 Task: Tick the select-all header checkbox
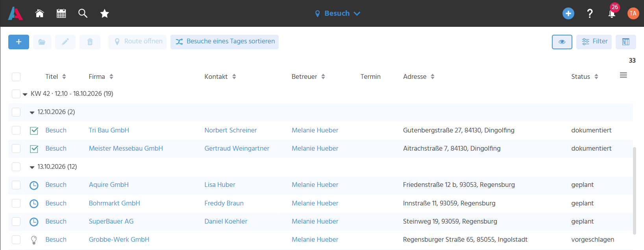(x=16, y=77)
